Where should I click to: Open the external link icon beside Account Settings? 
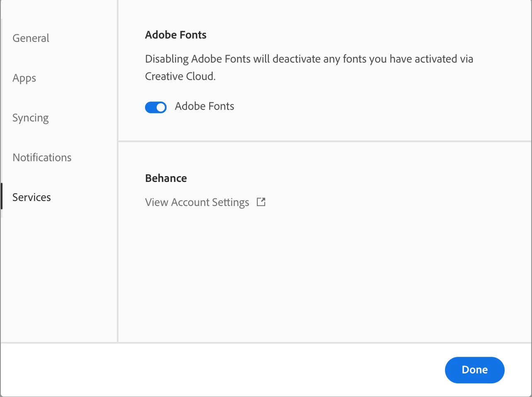point(261,202)
